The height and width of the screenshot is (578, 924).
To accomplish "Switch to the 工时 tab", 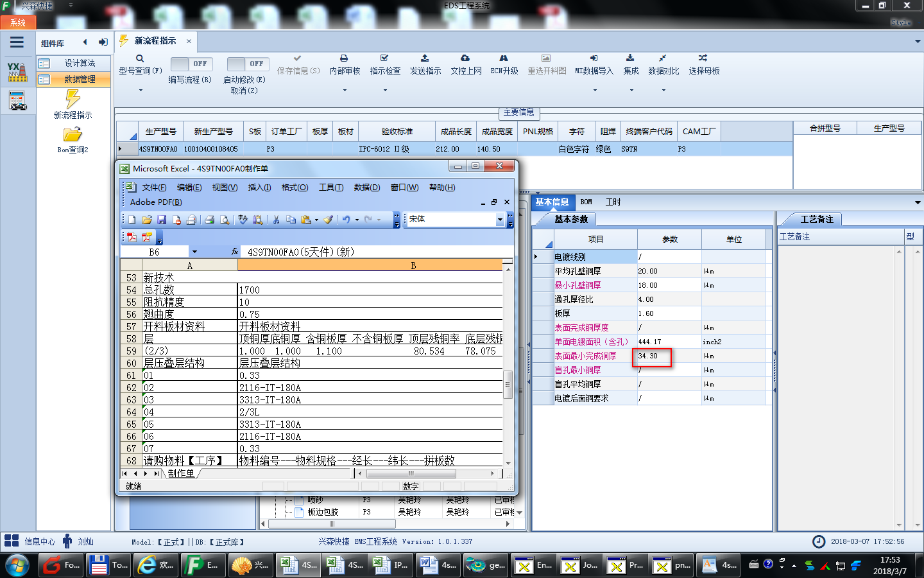I will [613, 202].
